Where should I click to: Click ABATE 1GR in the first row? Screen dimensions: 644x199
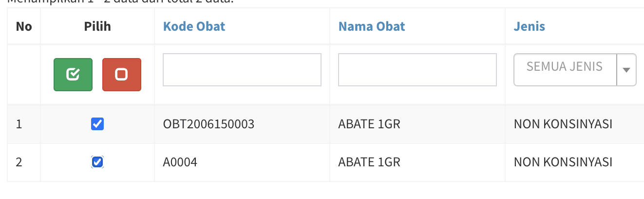[x=369, y=124]
